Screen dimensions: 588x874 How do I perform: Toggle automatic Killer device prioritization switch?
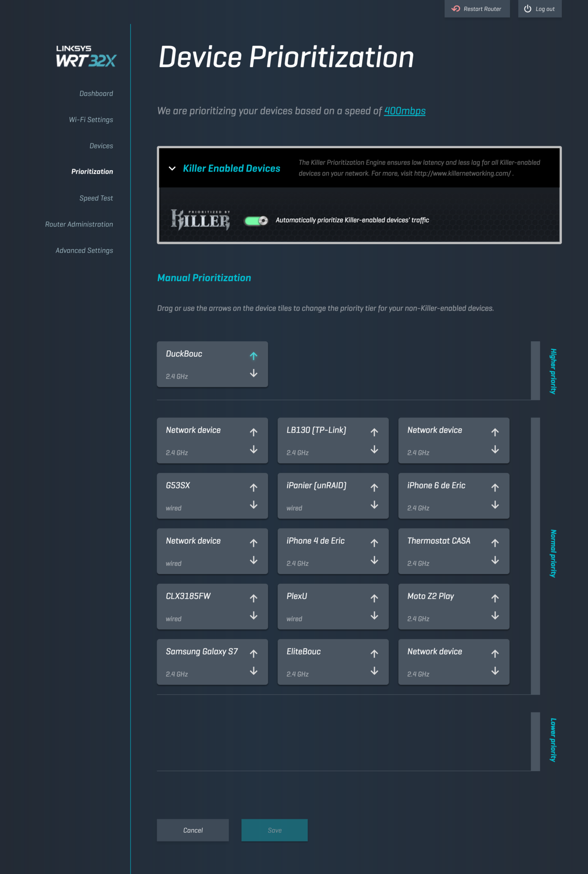point(256,221)
